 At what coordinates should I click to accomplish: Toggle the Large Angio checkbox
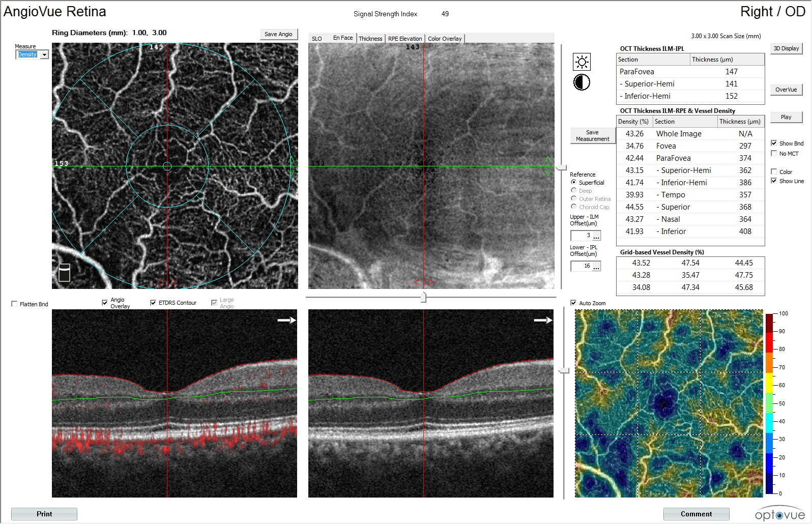pyautogui.click(x=214, y=303)
